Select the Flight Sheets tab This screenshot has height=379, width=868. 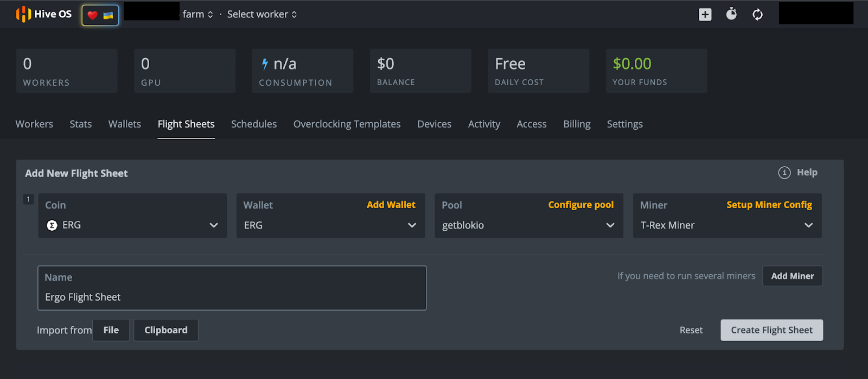pos(186,124)
